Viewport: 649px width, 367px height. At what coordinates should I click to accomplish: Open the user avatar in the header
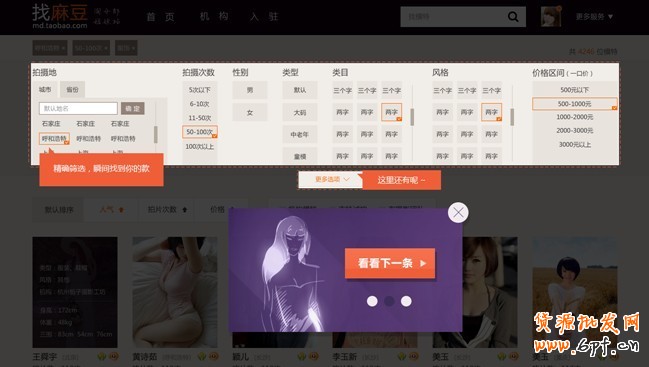coord(551,17)
